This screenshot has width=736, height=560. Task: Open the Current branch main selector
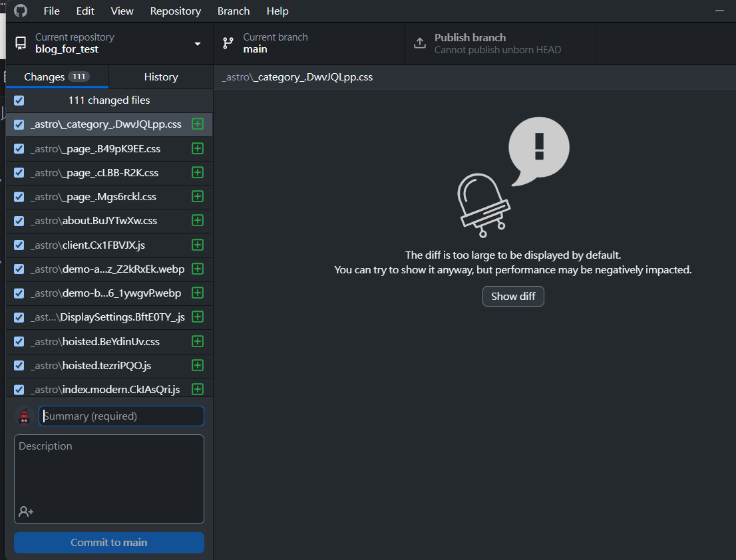pyautogui.click(x=308, y=43)
